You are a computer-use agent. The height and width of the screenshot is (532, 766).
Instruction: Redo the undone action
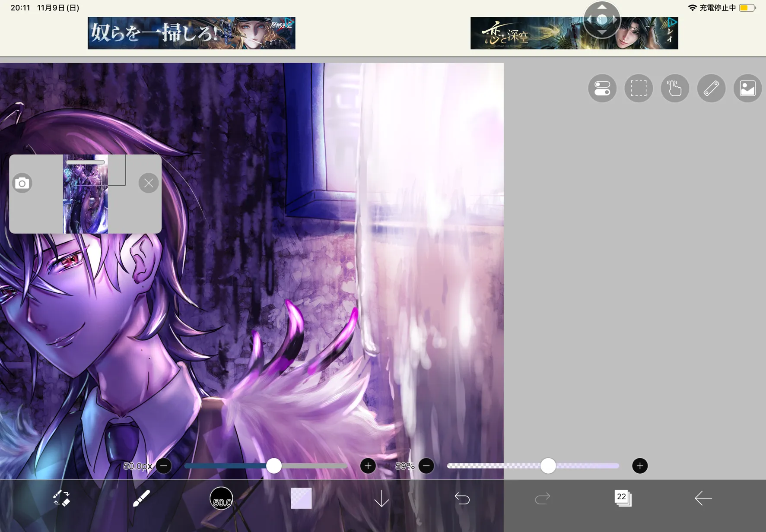tap(542, 498)
